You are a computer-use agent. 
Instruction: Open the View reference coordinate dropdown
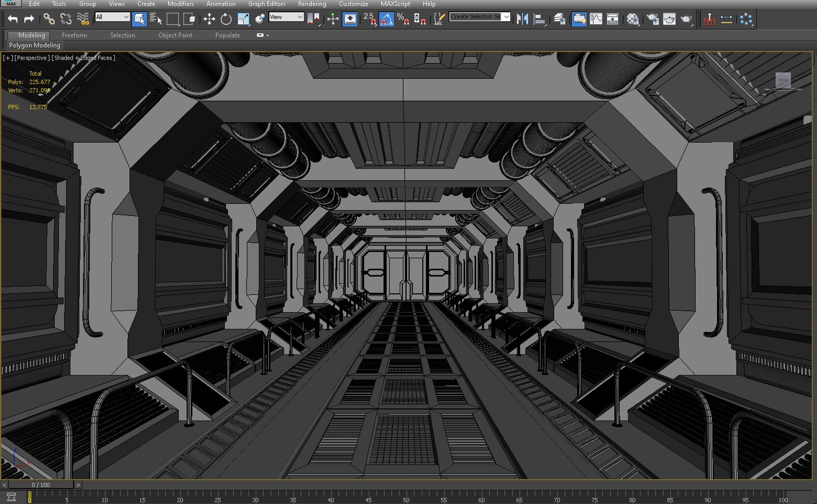pyautogui.click(x=286, y=17)
